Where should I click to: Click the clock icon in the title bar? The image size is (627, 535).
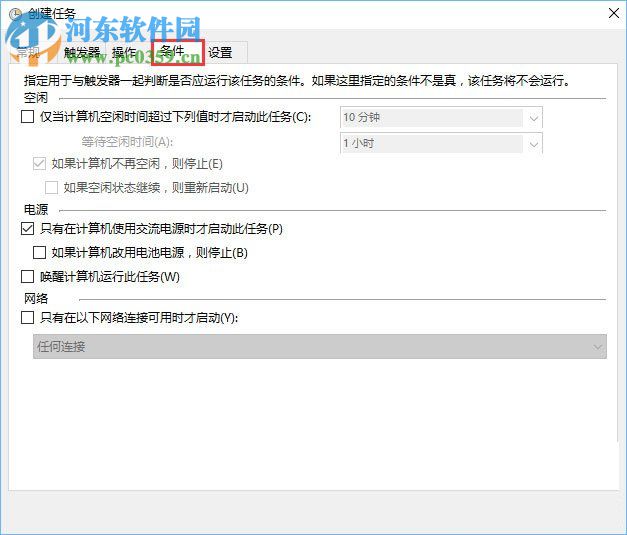coord(15,14)
